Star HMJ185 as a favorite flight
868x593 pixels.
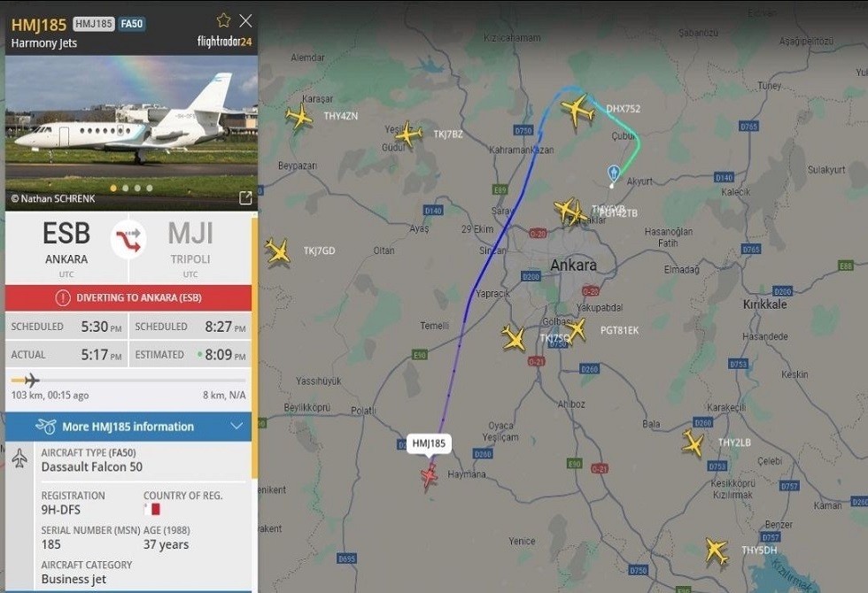click(x=223, y=21)
